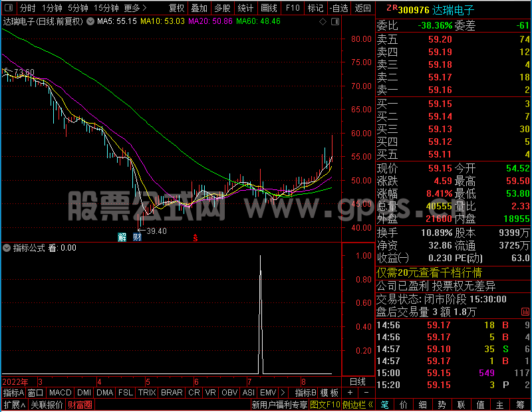Open the 关联报价 related quotes
Image resolution: width=532 pixels, height=412 pixels.
click(47, 405)
